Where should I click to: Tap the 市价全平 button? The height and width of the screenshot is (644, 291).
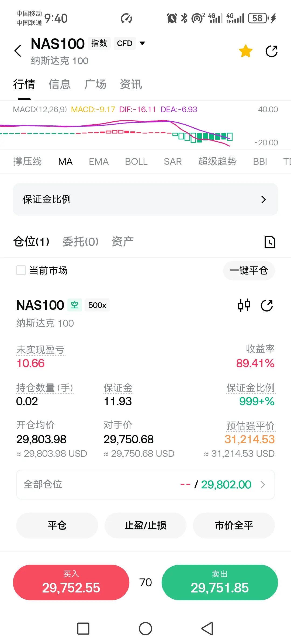point(234,525)
